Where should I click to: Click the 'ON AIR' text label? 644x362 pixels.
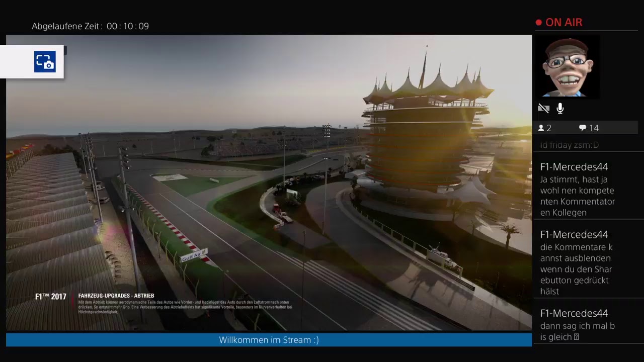564,23
